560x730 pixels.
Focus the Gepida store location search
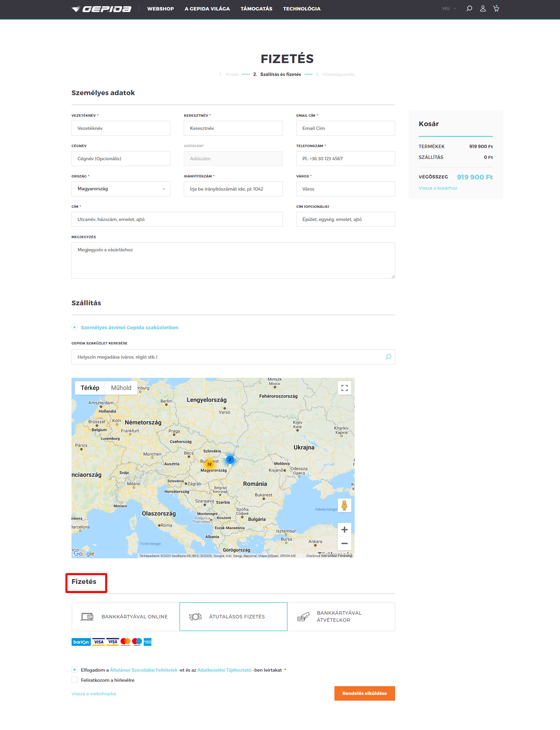pos(233,357)
